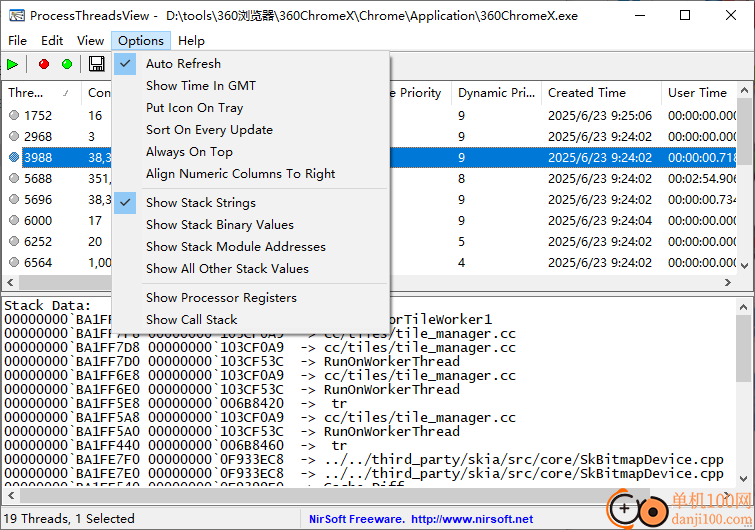The width and height of the screenshot is (755, 530).
Task: Click the green play arrow toolbar icon
Action: coord(13,64)
